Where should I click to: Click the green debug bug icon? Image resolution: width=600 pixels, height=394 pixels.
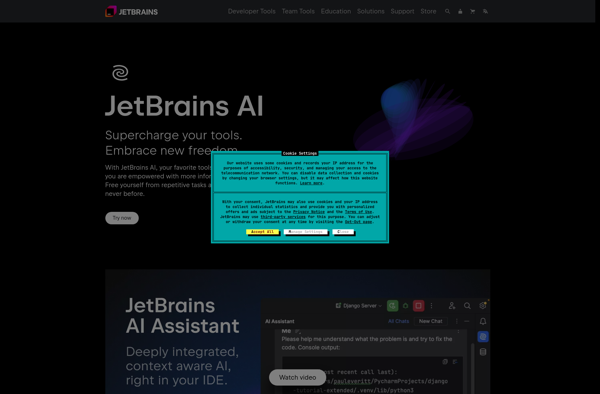tap(405, 306)
